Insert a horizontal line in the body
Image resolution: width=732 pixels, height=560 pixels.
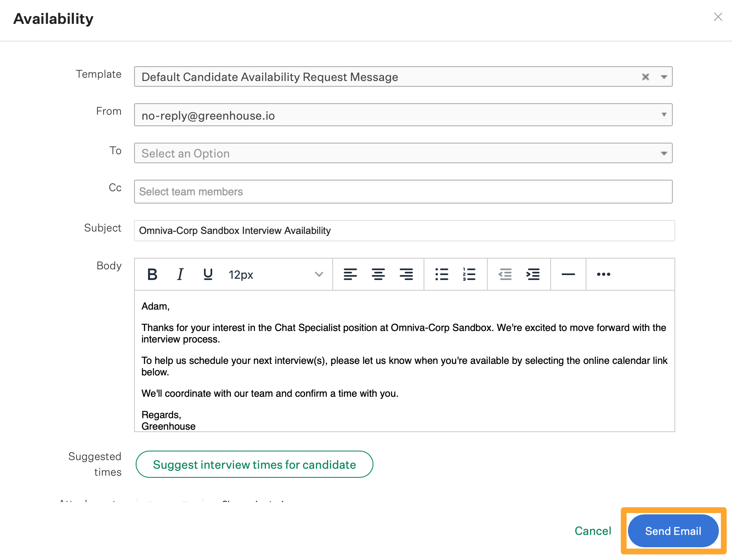click(x=568, y=274)
